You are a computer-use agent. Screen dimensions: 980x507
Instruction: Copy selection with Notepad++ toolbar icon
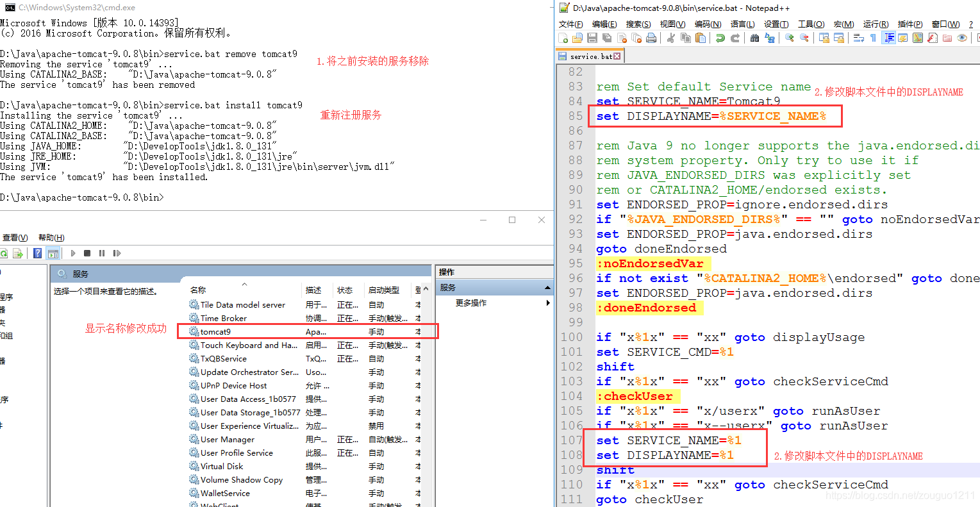pos(685,38)
